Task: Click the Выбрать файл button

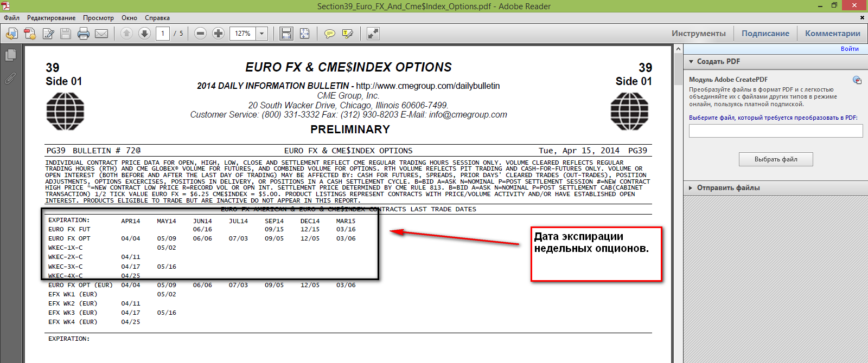Action: pos(776,159)
